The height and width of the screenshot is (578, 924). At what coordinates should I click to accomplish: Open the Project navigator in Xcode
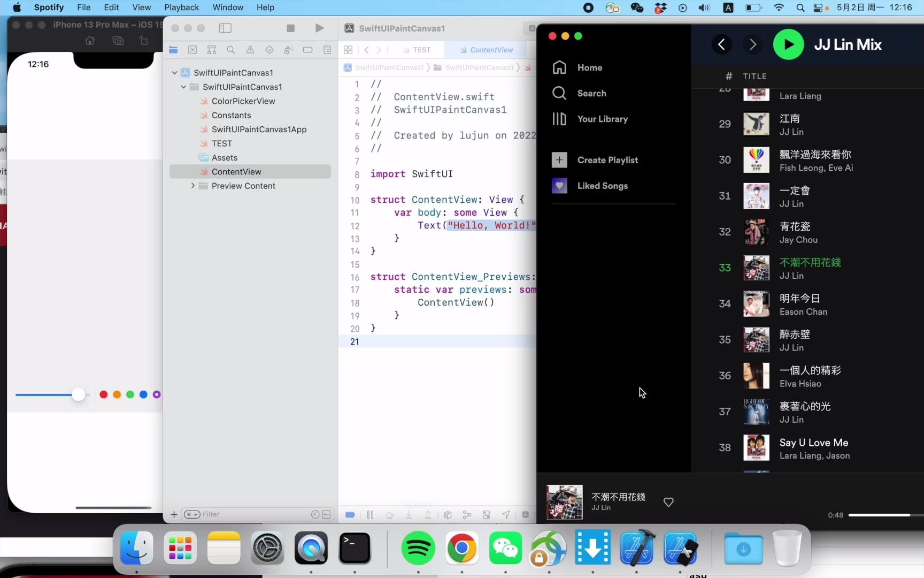point(173,50)
